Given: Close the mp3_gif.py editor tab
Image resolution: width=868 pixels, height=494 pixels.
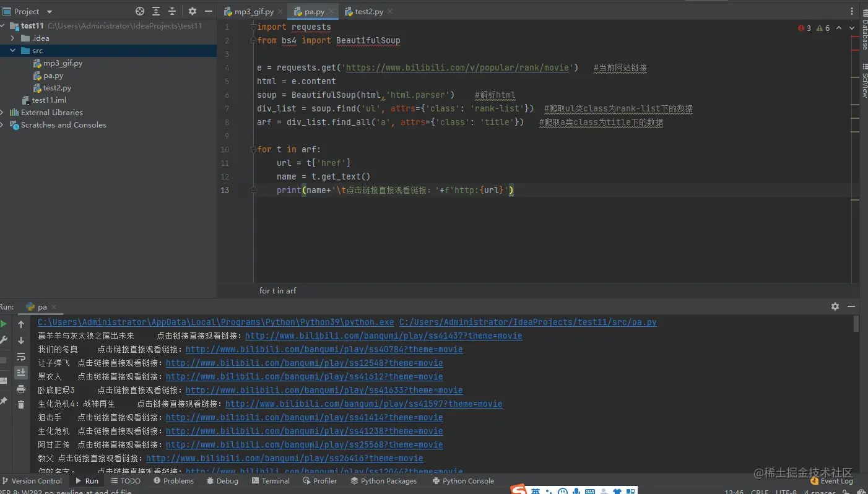Looking at the screenshot, I should pyautogui.click(x=280, y=12).
